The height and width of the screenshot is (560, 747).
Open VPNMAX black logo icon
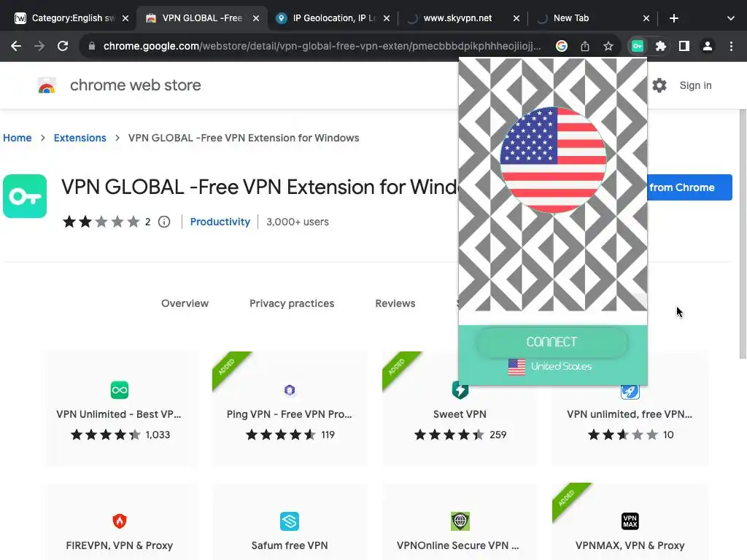coord(630,521)
